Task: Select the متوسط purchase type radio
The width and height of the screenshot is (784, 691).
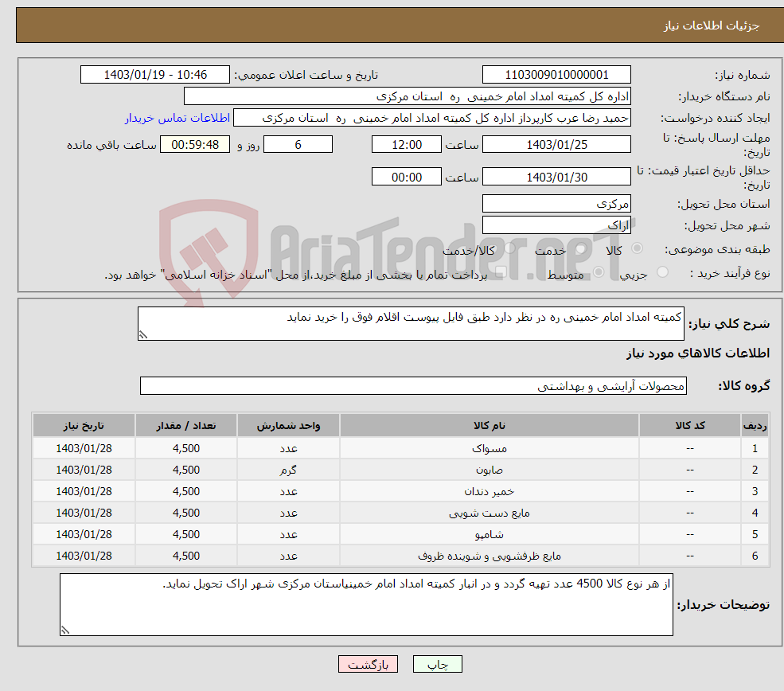Action: (599, 272)
